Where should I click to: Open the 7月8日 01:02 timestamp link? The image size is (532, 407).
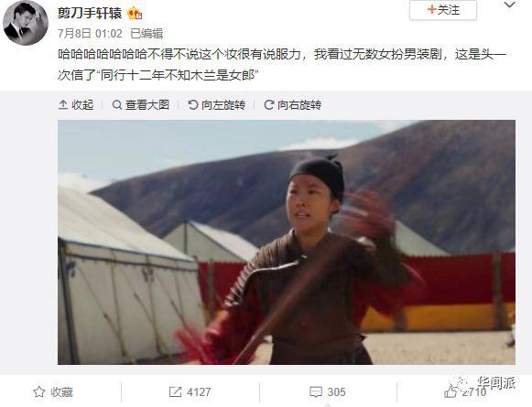(x=90, y=34)
